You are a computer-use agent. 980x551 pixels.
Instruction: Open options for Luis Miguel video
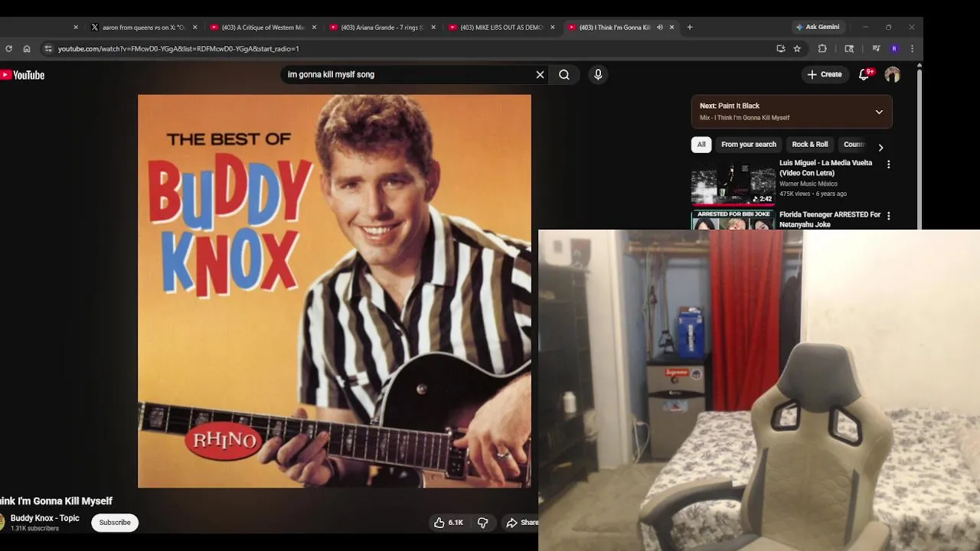[888, 165]
